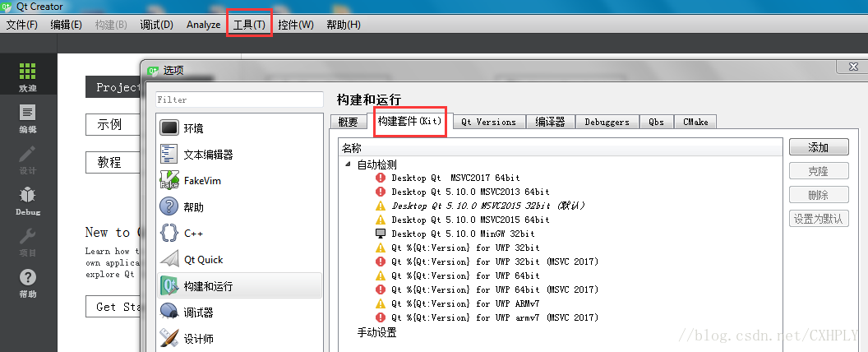Click error icon of UWP armv7 (MSVC 2017)

coord(381,317)
